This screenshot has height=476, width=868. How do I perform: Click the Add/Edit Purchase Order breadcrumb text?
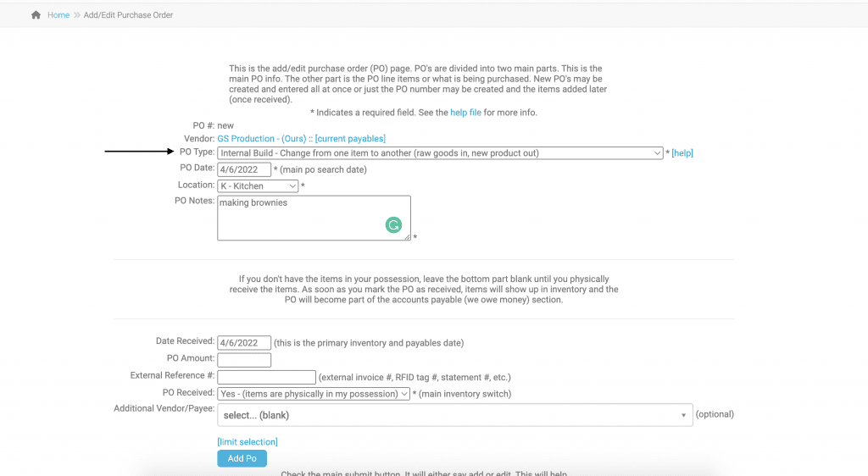coord(128,15)
